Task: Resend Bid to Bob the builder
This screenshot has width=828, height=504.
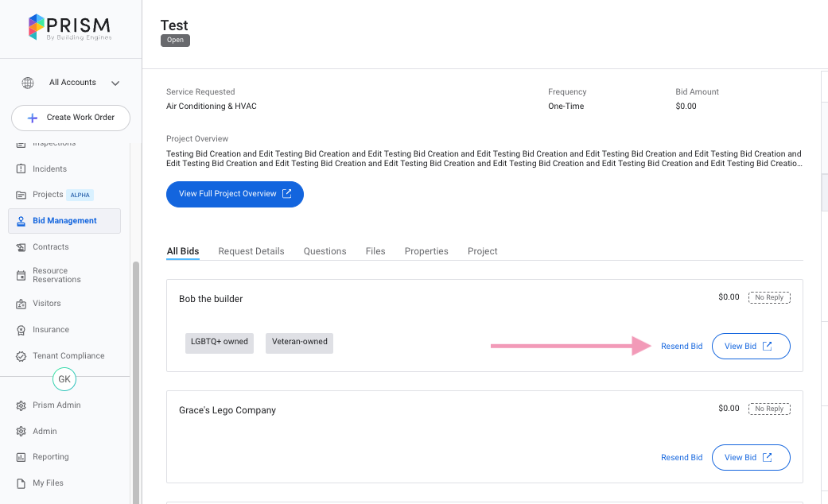Action: tap(682, 347)
